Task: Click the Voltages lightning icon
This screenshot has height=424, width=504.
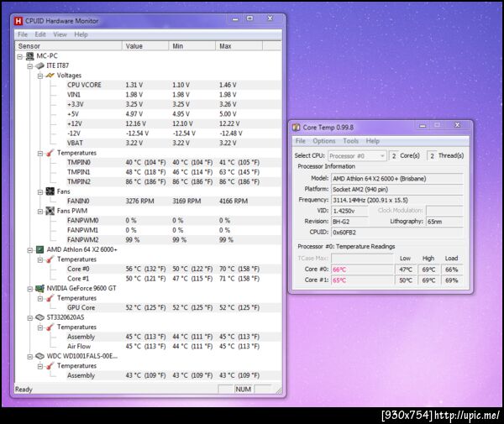Action: pyautogui.click(x=50, y=76)
